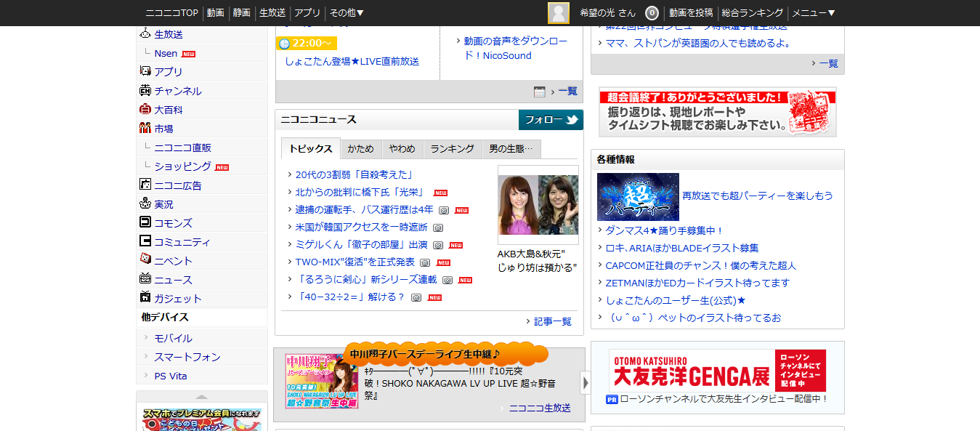
Task: Open 動画 in the top navigation
Action: [x=215, y=13]
